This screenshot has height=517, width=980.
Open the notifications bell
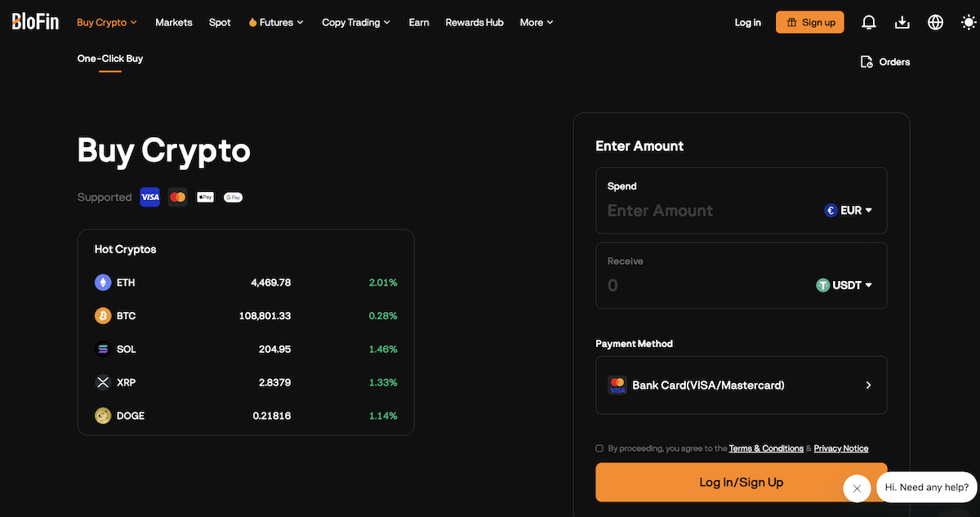pyautogui.click(x=869, y=22)
